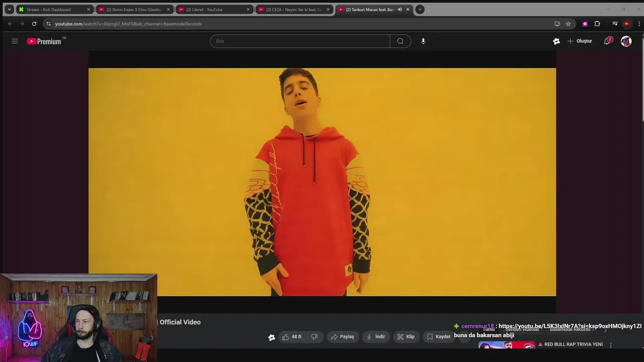Open the purple extension icon
644x362 pixels.
[585, 24]
